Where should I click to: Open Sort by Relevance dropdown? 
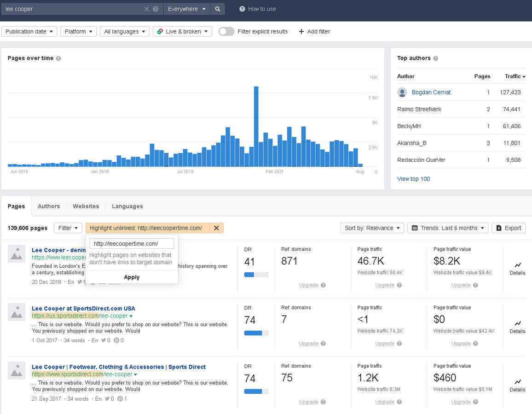click(x=372, y=228)
